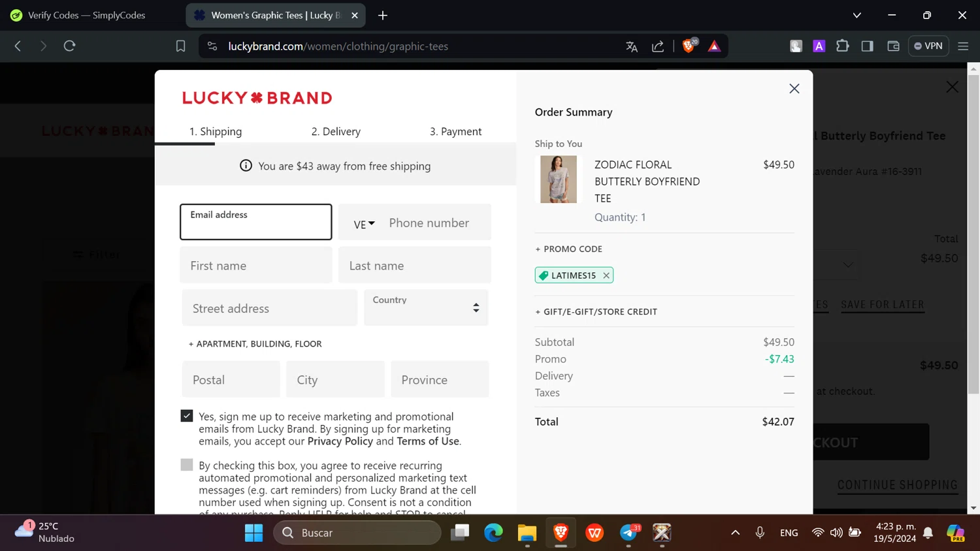Open the Zodiac Floral tee product thumbnail
Viewport: 980px width, 551px height.
coord(559,179)
